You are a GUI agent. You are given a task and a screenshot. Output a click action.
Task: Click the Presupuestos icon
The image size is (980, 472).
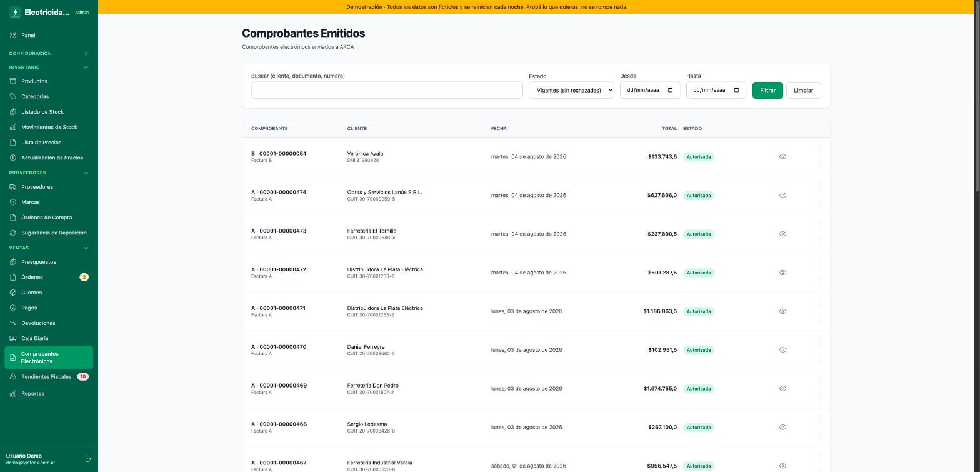pyautogui.click(x=12, y=262)
